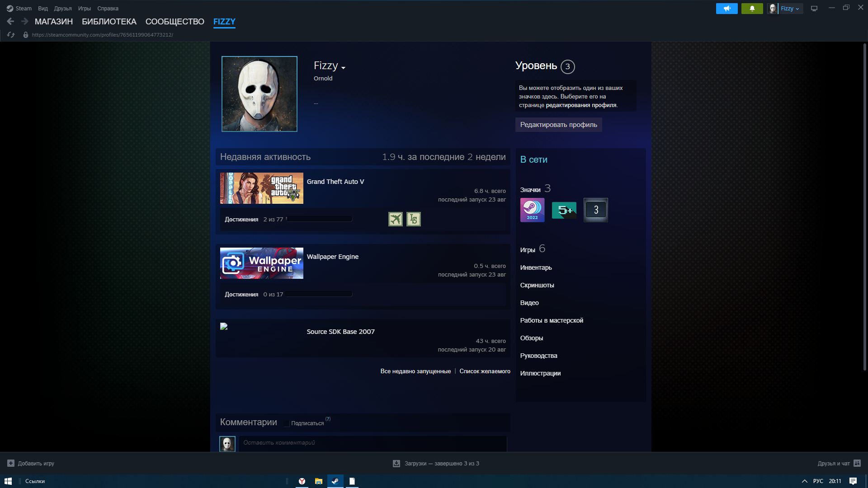Open the announcements megaphone button
Screen dimensions: 868x488
726,9
